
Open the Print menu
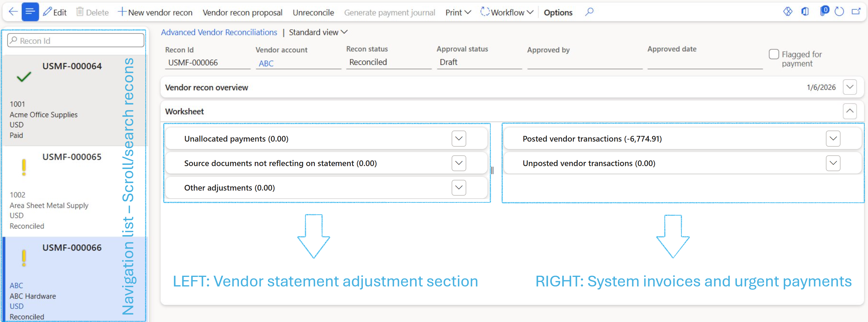coord(458,13)
